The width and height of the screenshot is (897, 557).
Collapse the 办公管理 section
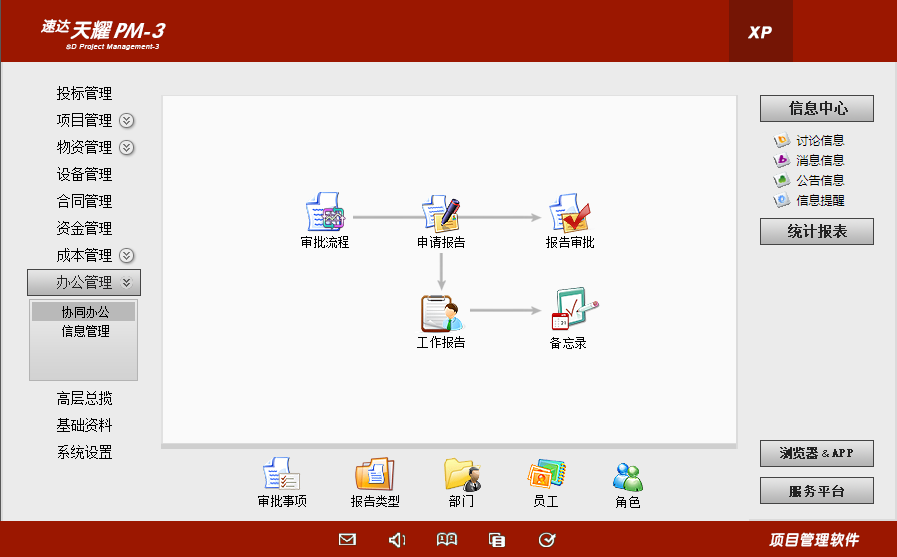pyautogui.click(x=84, y=283)
